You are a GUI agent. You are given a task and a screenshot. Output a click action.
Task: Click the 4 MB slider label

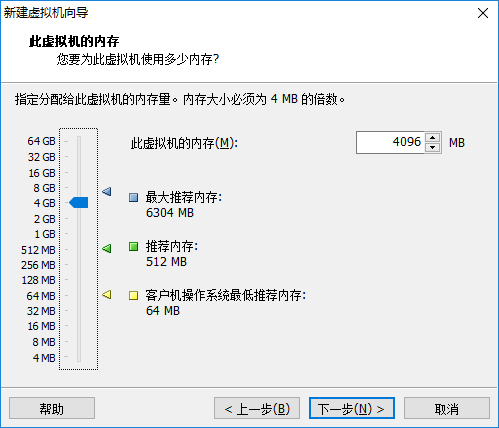(44, 358)
